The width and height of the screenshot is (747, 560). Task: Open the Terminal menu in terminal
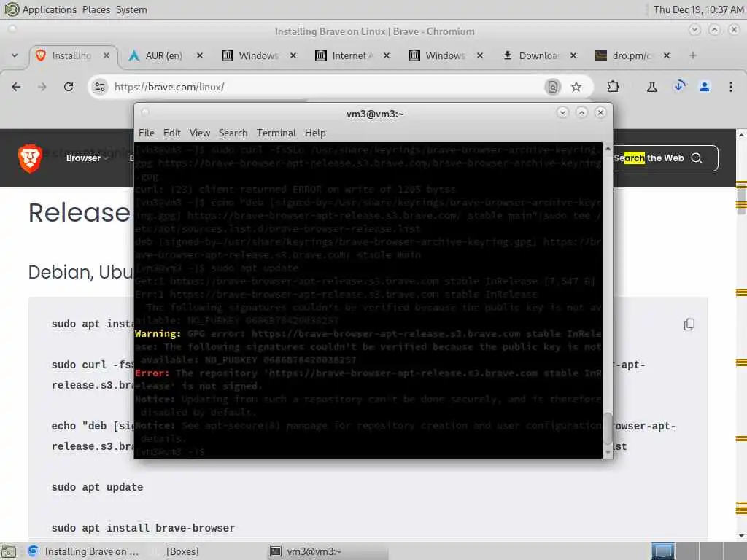coord(276,133)
